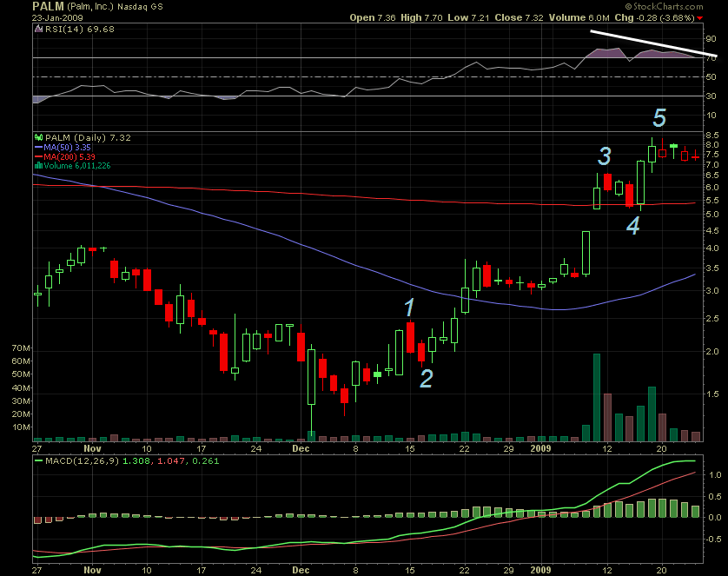
Task: Click the 'Open 7.36' value
Action: pos(373,17)
